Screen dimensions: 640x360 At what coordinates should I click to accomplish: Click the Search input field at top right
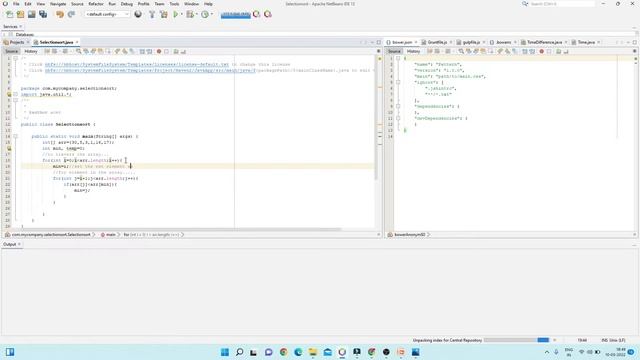click(562, 4)
